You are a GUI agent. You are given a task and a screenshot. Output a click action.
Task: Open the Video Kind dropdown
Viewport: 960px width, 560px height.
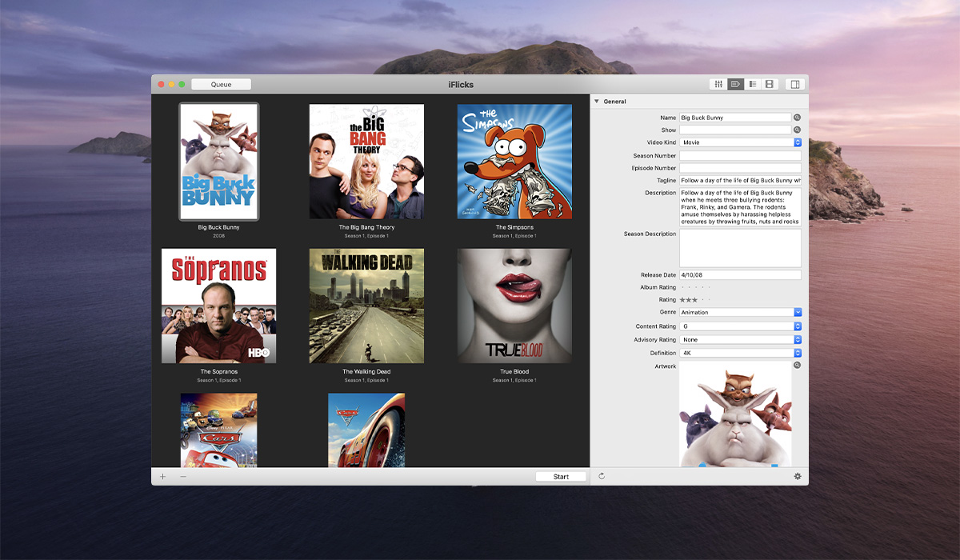pyautogui.click(x=740, y=142)
